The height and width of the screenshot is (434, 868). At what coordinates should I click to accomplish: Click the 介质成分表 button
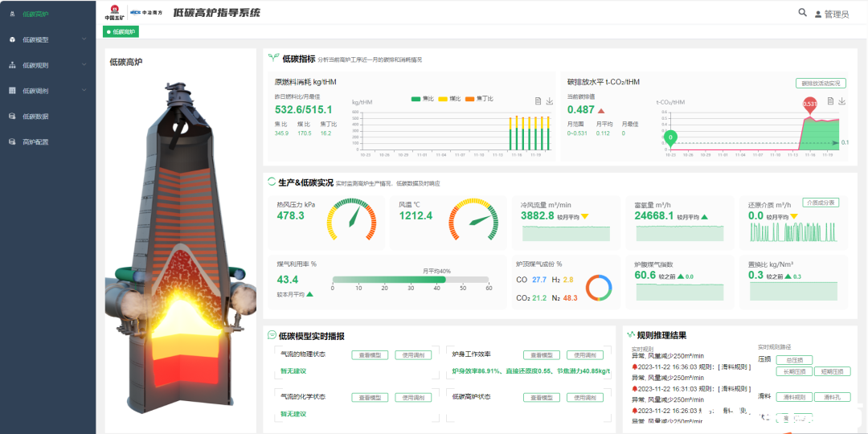click(821, 203)
